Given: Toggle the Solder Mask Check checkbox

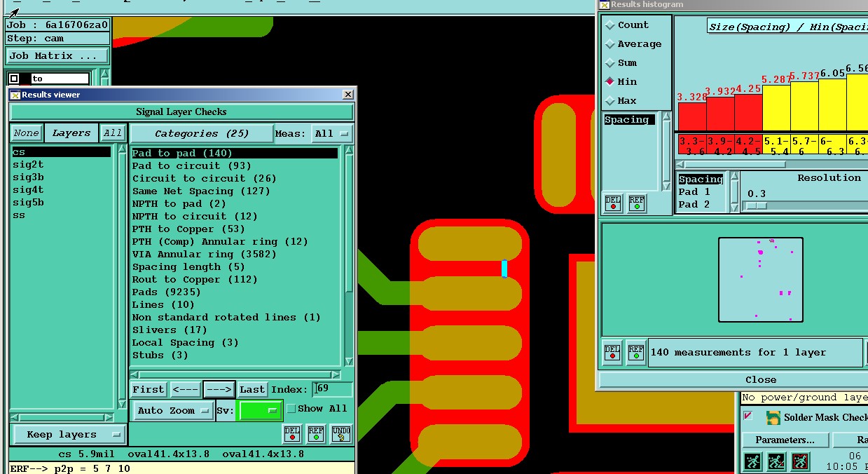Looking at the screenshot, I should (x=748, y=417).
